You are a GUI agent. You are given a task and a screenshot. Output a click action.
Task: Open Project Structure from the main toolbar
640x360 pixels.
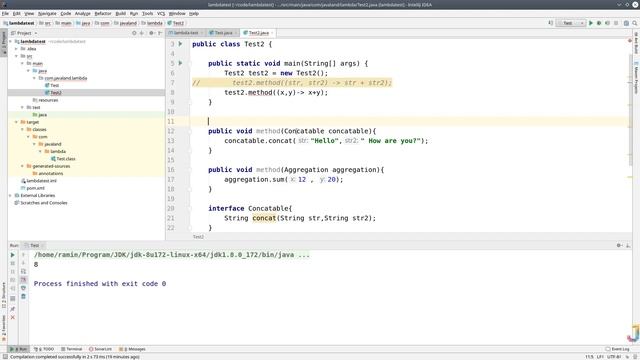pos(626,23)
